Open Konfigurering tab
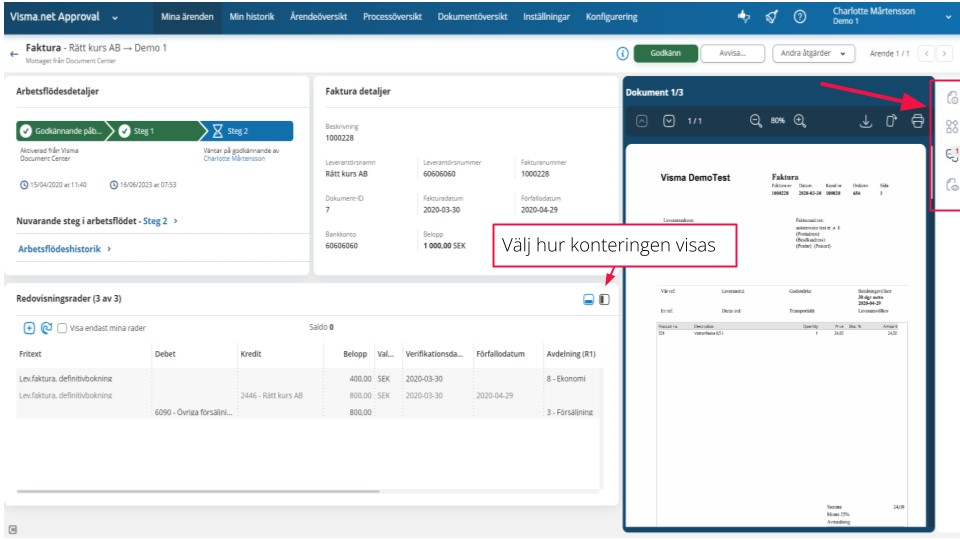This screenshot has width=960, height=540. (x=612, y=17)
